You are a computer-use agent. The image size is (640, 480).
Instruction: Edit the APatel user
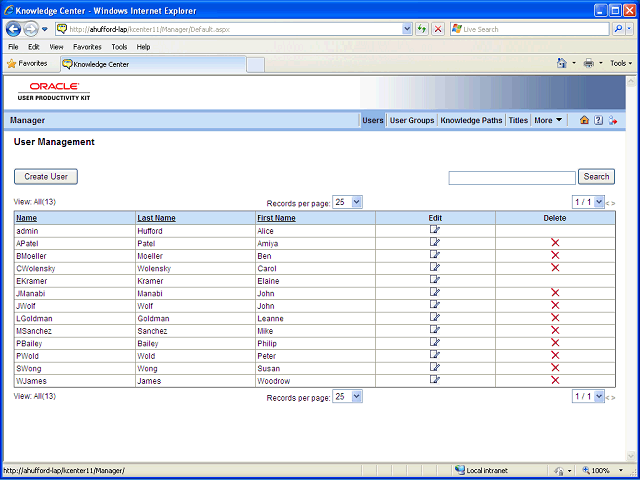tap(435, 242)
